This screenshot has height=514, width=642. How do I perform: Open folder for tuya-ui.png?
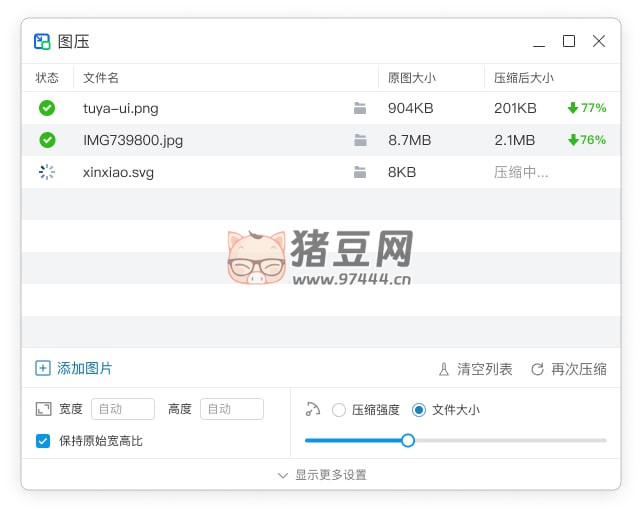[360, 108]
